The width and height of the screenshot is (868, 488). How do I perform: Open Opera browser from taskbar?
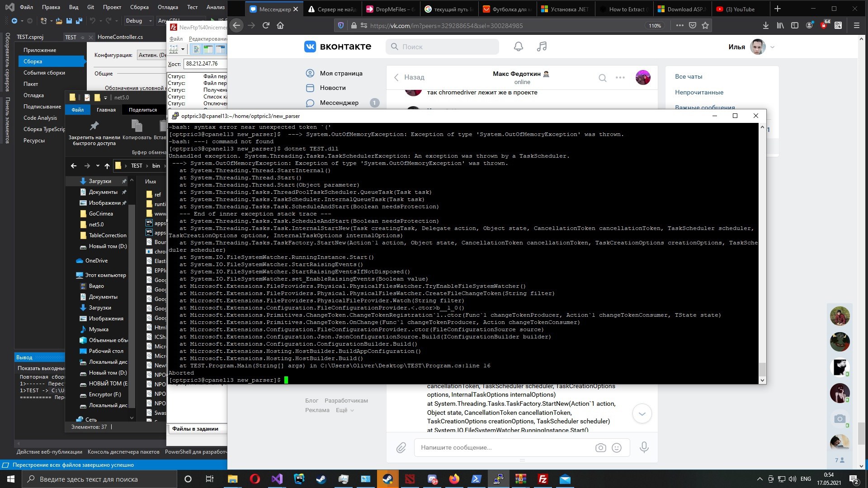[255, 479]
